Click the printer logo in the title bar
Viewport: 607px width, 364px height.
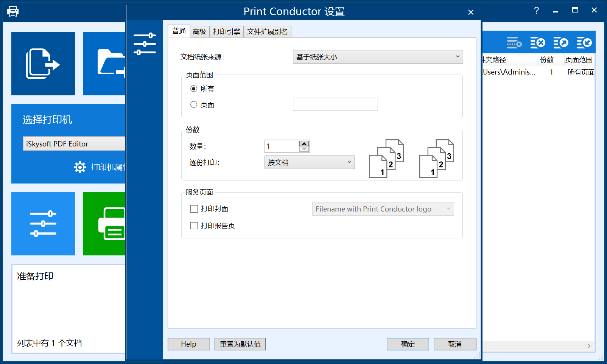13,11
